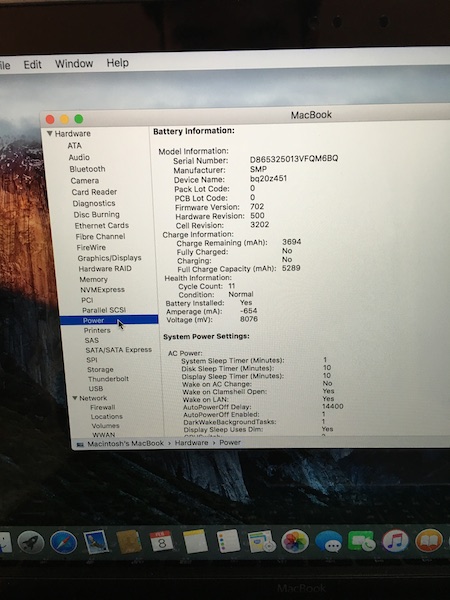Open Reminders from the Dock
Screen dimensions: 450x600
click(228, 541)
